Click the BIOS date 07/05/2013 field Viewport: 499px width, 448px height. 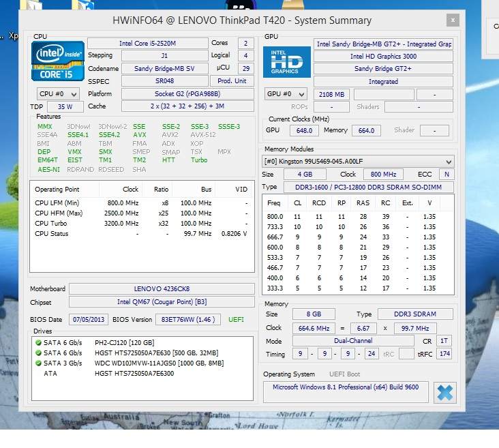(x=89, y=319)
